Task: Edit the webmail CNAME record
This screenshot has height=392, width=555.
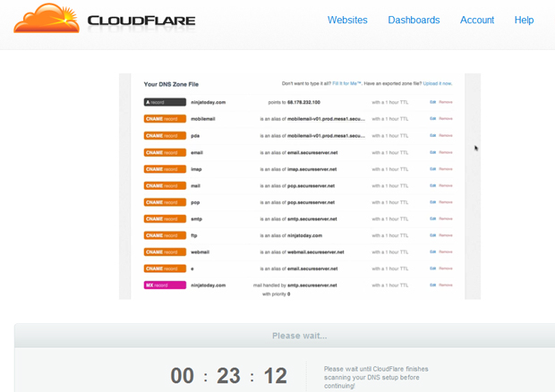Action: [x=432, y=251]
